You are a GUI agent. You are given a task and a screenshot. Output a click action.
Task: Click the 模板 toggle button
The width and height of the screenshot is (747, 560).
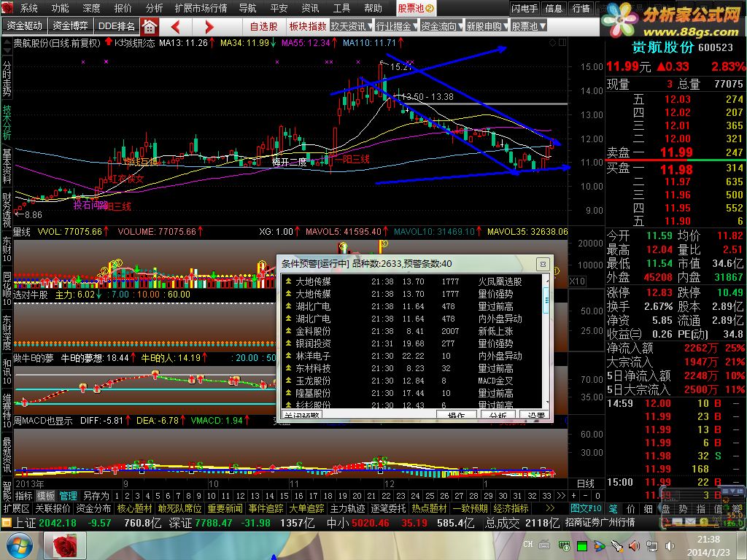click(x=46, y=496)
